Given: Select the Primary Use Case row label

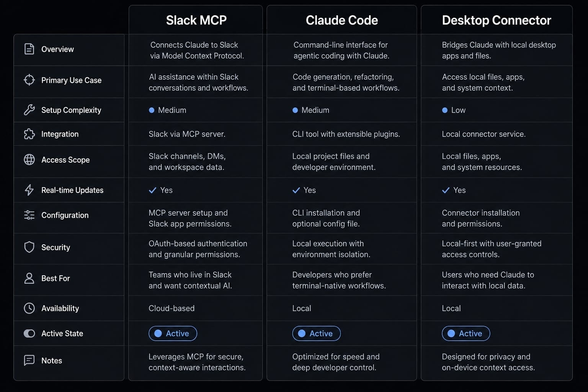Looking at the screenshot, I should [71, 80].
